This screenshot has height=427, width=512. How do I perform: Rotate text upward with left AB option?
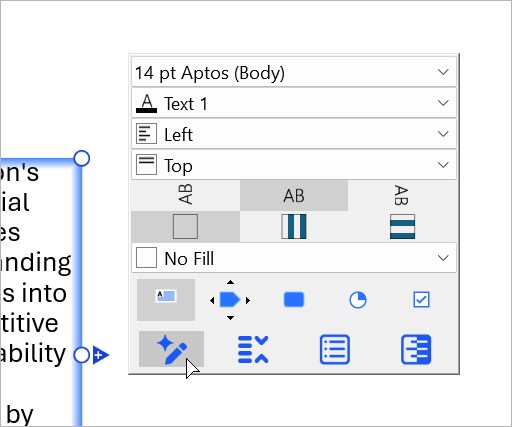tap(185, 194)
